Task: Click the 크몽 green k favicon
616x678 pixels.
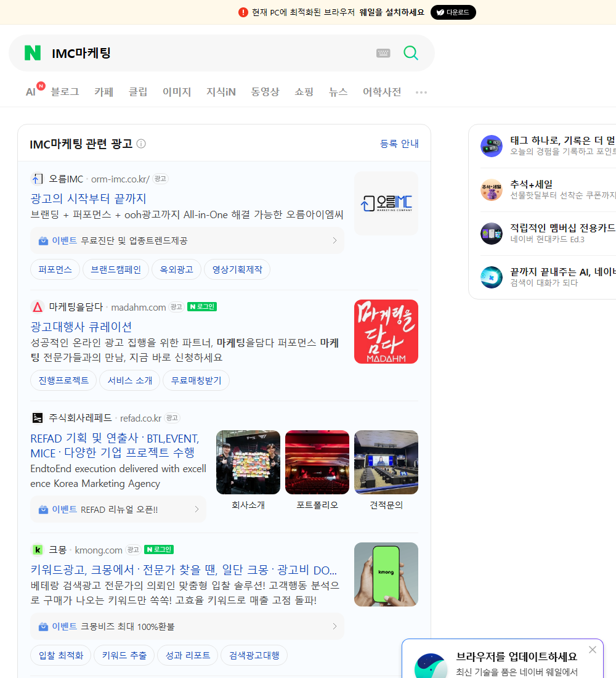Action: 38,550
